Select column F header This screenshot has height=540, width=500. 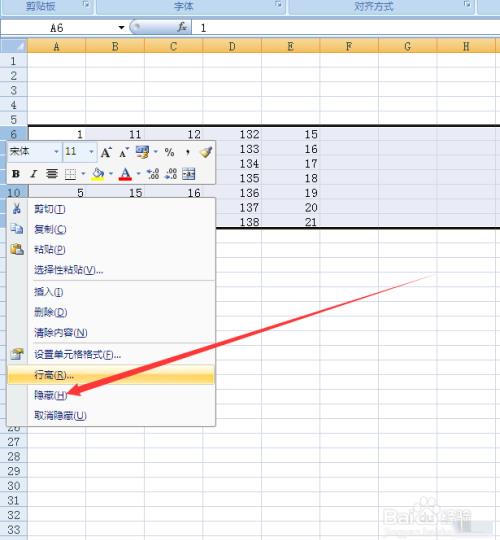[349, 46]
